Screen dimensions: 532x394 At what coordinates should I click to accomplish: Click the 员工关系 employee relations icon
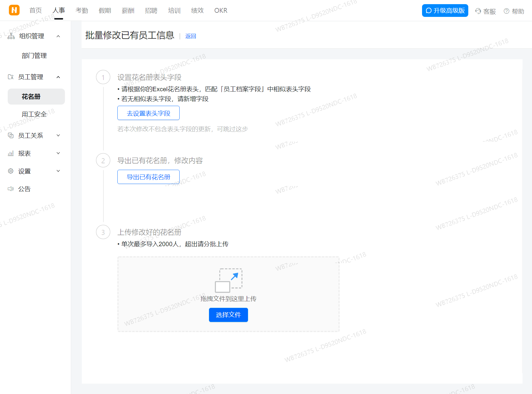click(11, 135)
